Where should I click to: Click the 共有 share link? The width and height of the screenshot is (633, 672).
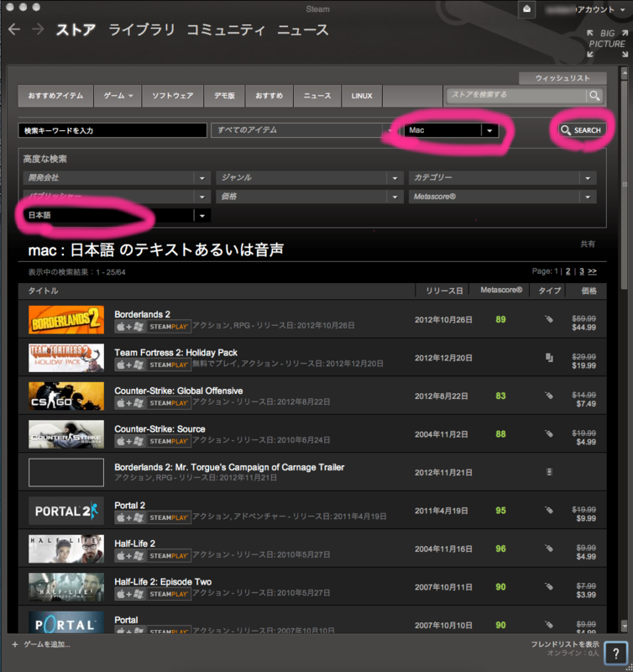(x=588, y=244)
